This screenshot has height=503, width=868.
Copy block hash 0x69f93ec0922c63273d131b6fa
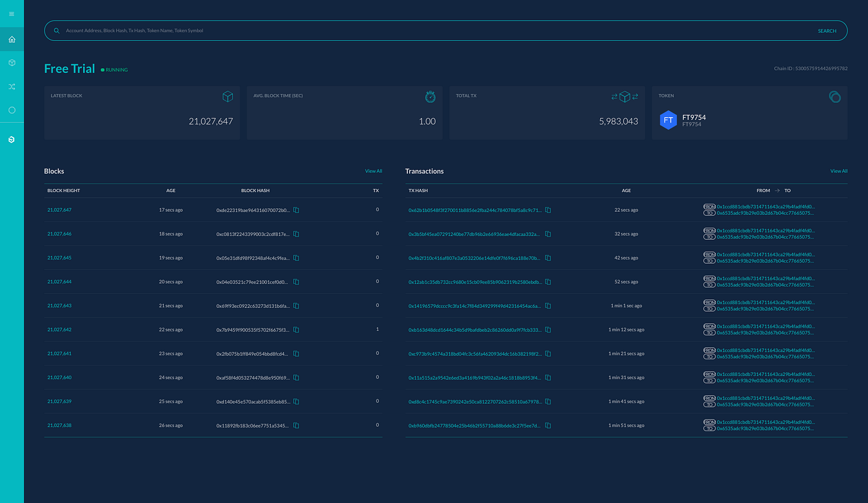point(296,305)
